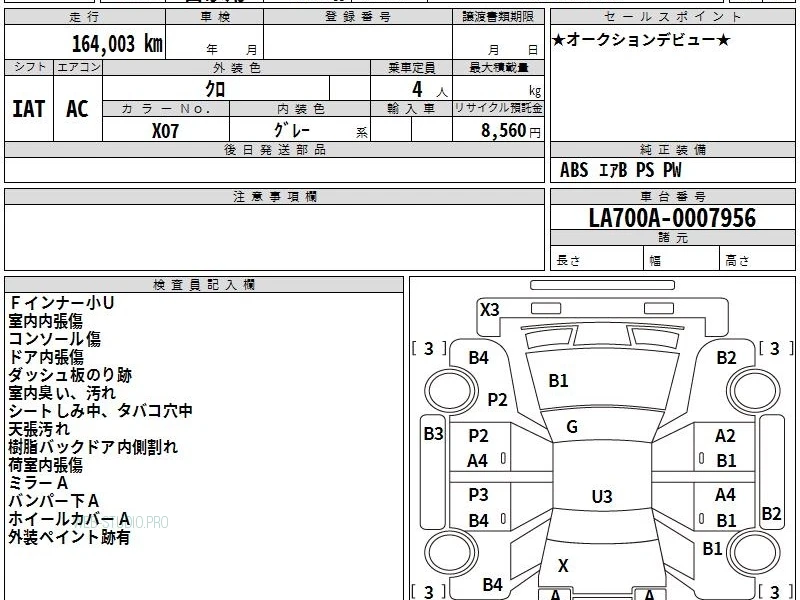
Task: Select the equipment line ABS エアB PS PW
Action: [x=620, y=170]
